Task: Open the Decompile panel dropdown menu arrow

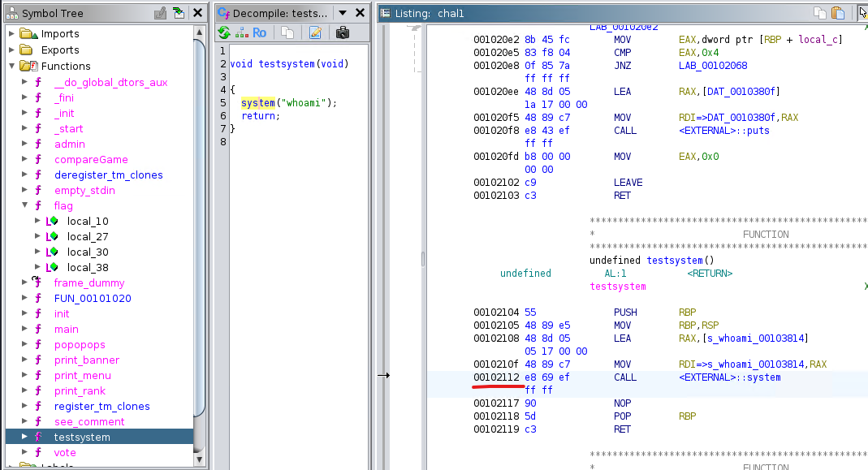Action: click(343, 13)
